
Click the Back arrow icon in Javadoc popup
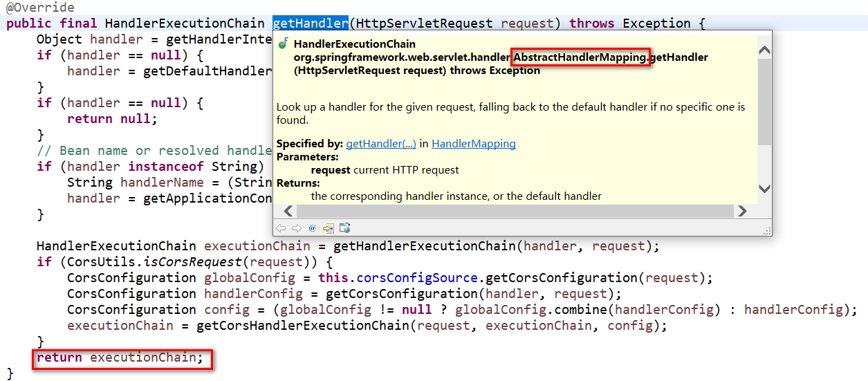pyautogui.click(x=281, y=227)
